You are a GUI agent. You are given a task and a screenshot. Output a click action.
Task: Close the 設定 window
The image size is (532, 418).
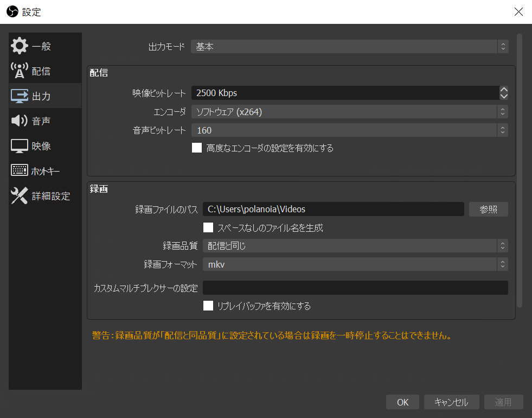click(x=518, y=12)
